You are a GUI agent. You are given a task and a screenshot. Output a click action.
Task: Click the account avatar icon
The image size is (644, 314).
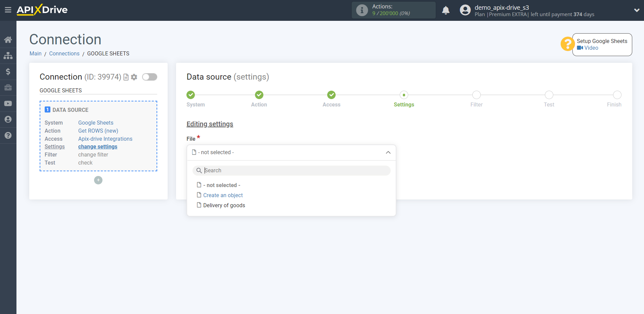(465, 10)
